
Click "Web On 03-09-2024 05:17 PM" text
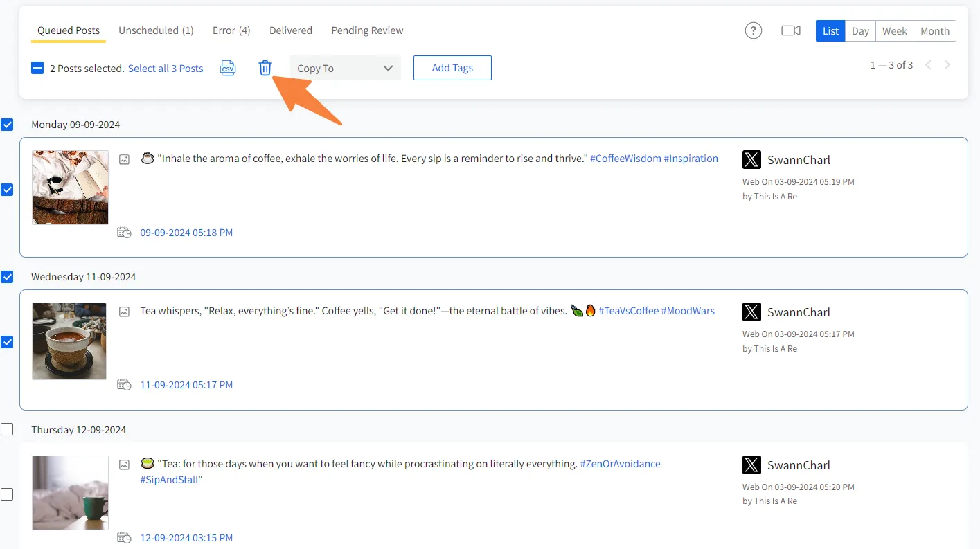coord(799,334)
